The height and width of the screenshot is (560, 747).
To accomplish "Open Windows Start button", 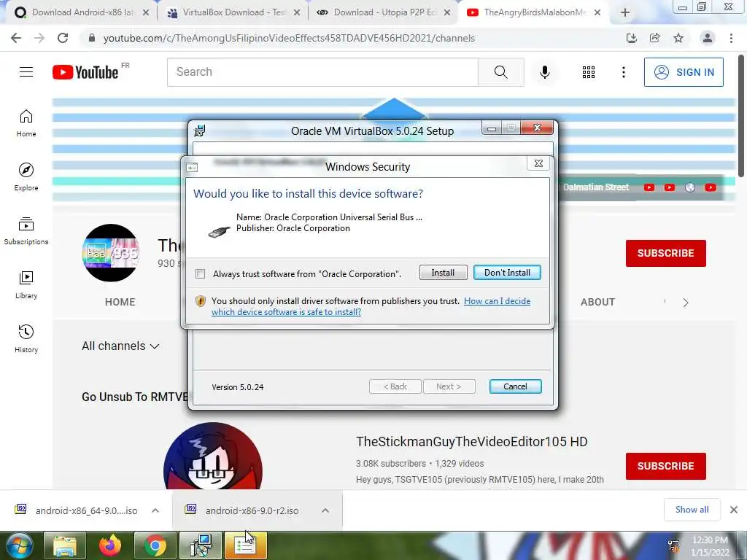I will click(20, 545).
